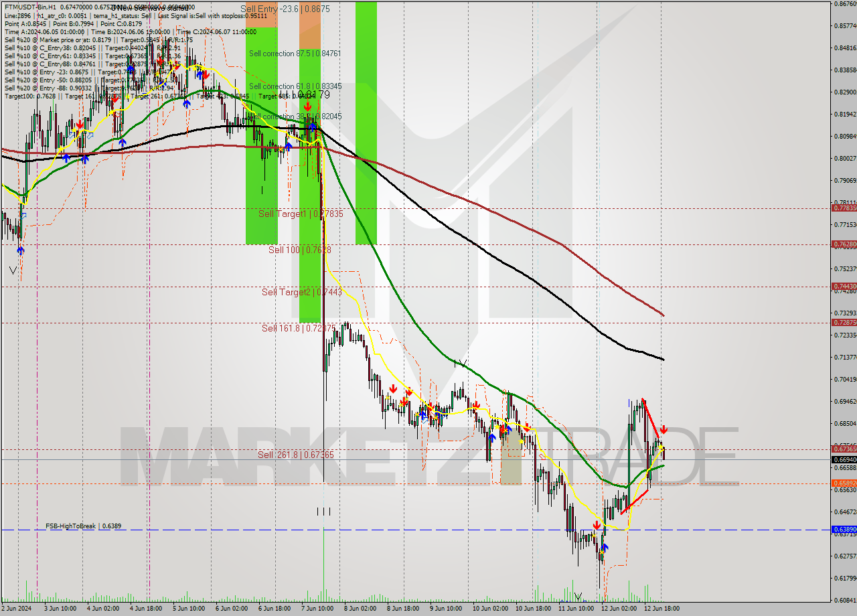Click the 'Sell 100 | 0.7628' label
The height and width of the screenshot is (616, 857).
[x=300, y=250]
